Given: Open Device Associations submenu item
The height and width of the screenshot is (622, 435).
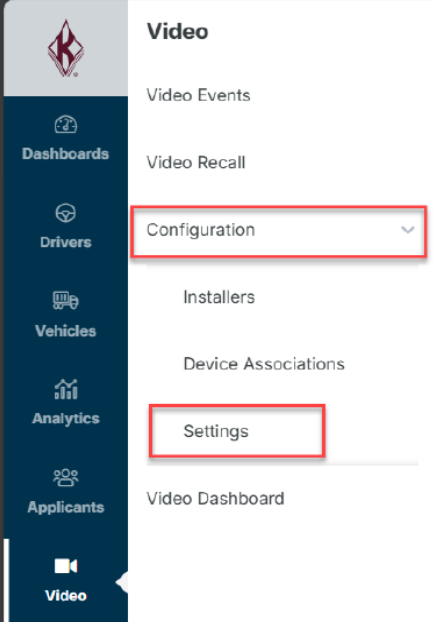Looking at the screenshot, I should click(264, 364).
